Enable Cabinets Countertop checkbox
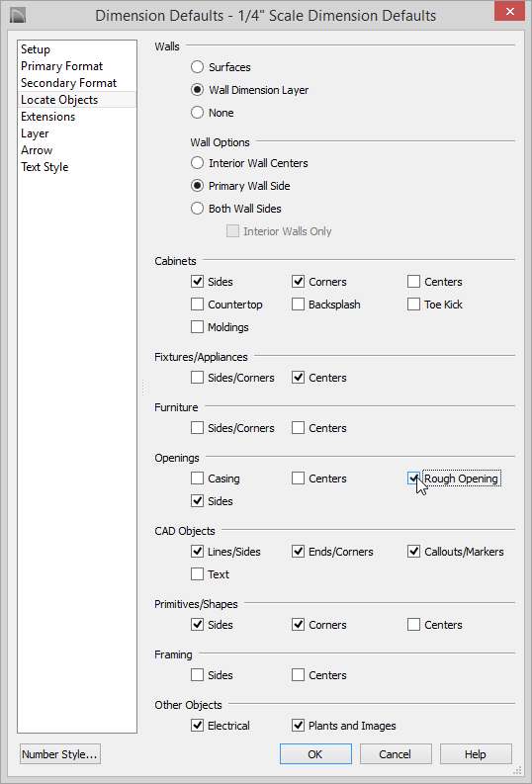The image size is (532, 784). click(x=197, y=305)
